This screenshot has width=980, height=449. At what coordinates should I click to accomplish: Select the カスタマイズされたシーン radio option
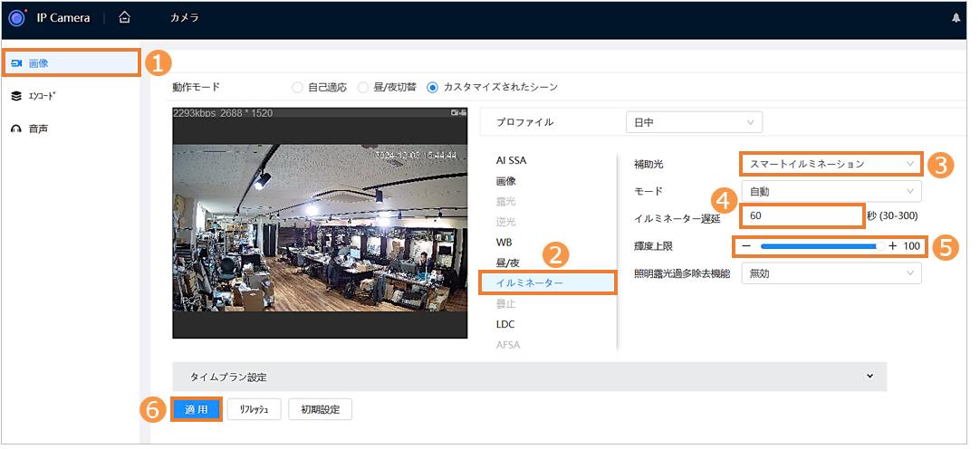coord(432,88)
